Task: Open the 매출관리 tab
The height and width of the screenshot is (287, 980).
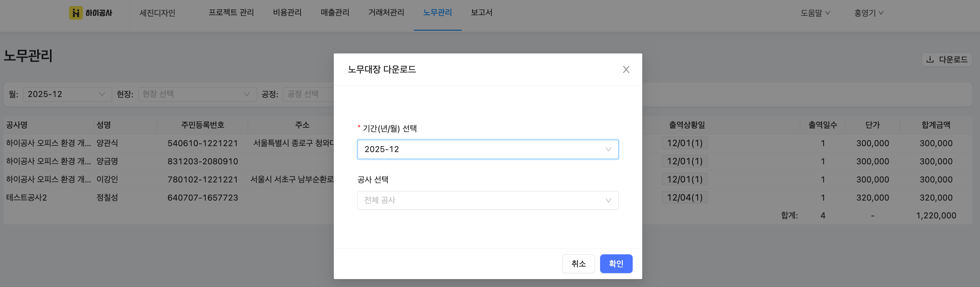Action: 335,13
